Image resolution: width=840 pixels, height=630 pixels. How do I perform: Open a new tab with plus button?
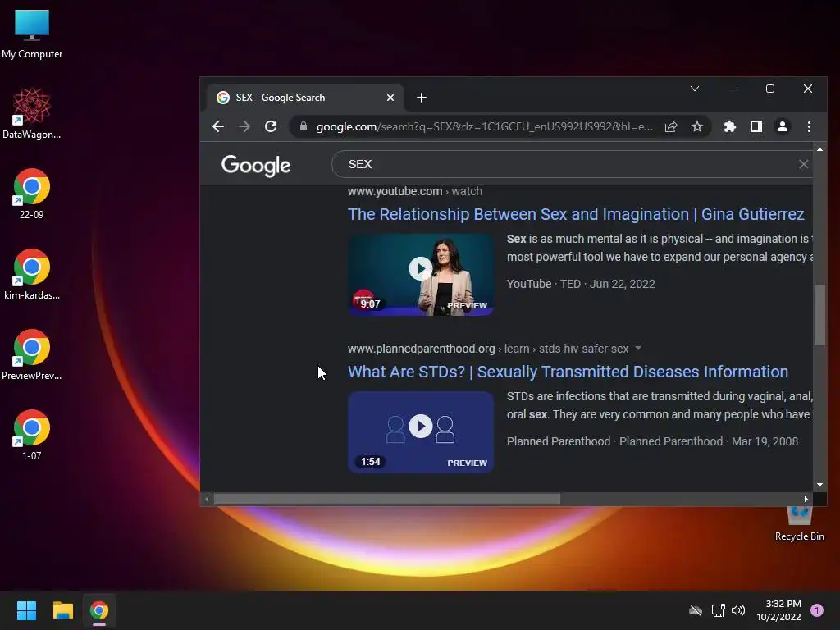pos(422,98)
